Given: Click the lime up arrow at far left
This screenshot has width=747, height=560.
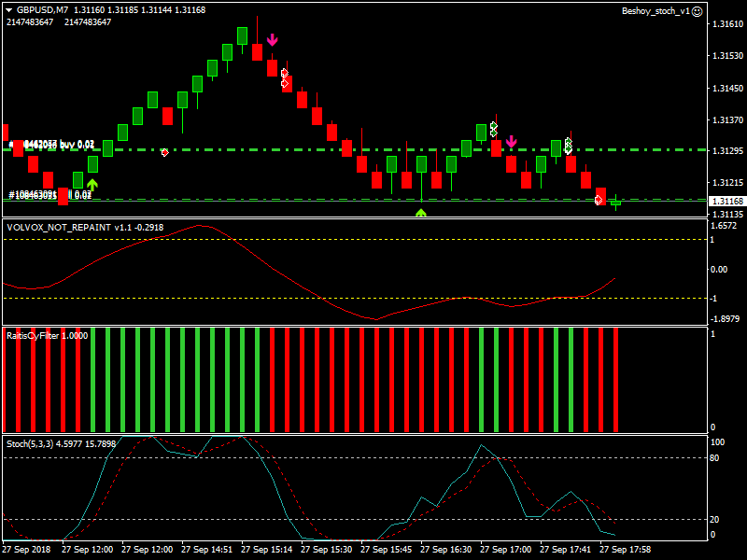Looking at the screenshot, I should tap(92, 184).
